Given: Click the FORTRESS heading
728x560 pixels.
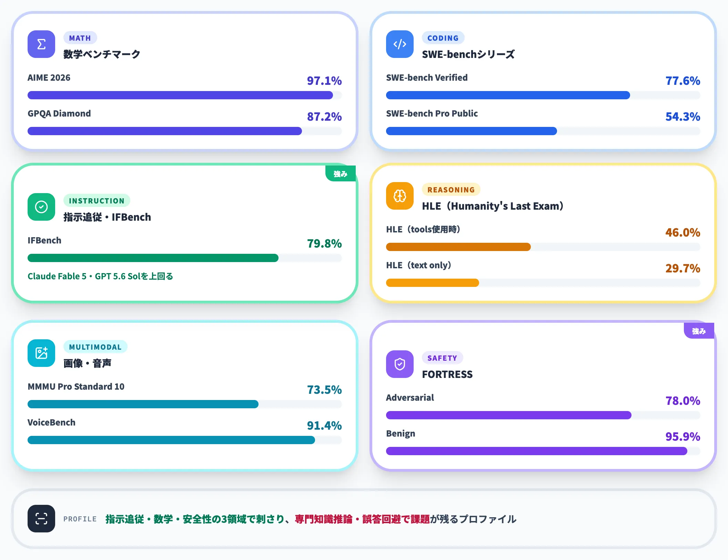Looking at the screenshot, I should tap(447, 374).
